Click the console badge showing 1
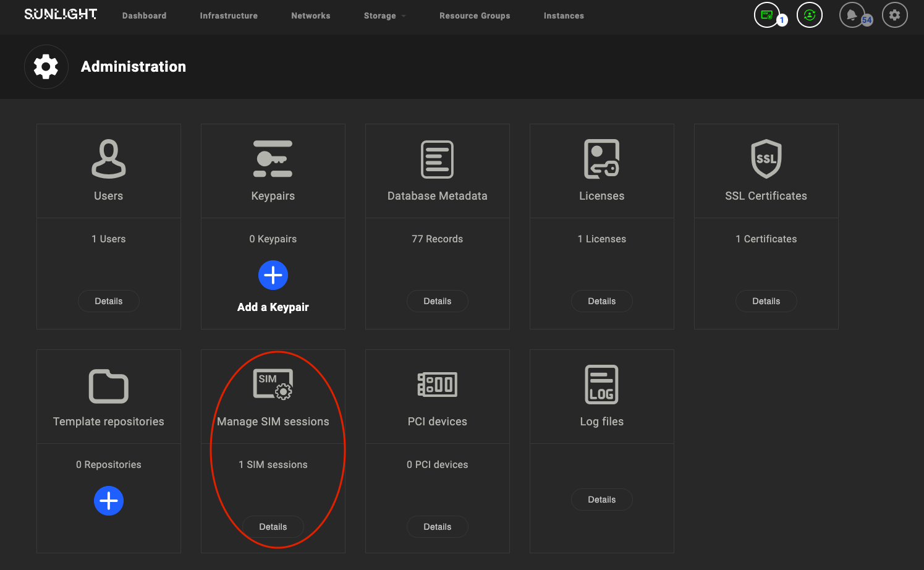This screenshot has height=570, width=924. [x=782, y=20]
